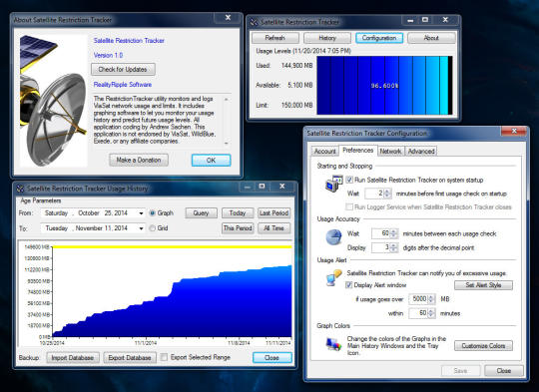Close the Usage History window via Close button
Viewport: 539px width, 392px height.
pyautogui.click(x=271, y=358)
